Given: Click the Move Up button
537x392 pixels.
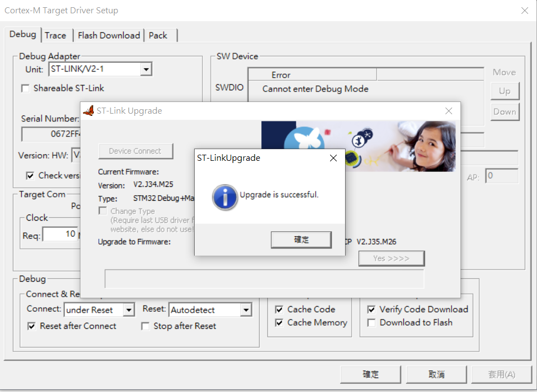Looking at the screenshot, I should point(505,91).
